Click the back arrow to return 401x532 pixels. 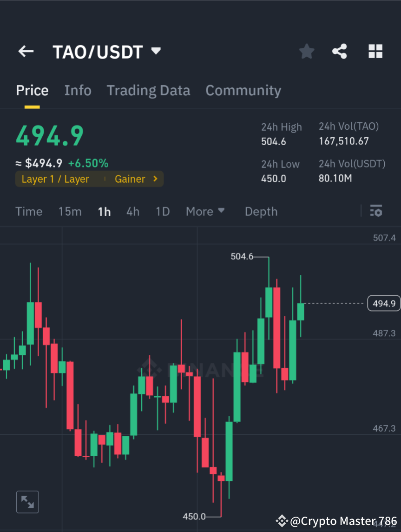(x=26, y=51)
